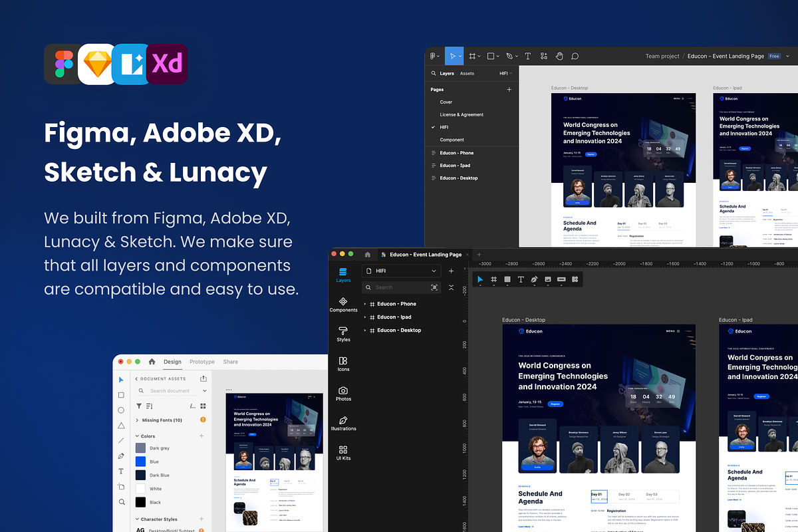Click Team project breadcrumb in Figma

[x=662, y=57]
